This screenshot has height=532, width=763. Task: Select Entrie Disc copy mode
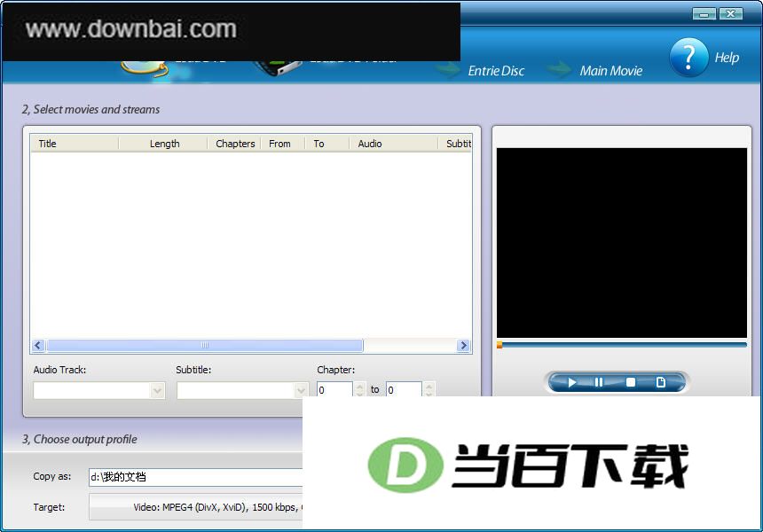[x=496, y=71]
